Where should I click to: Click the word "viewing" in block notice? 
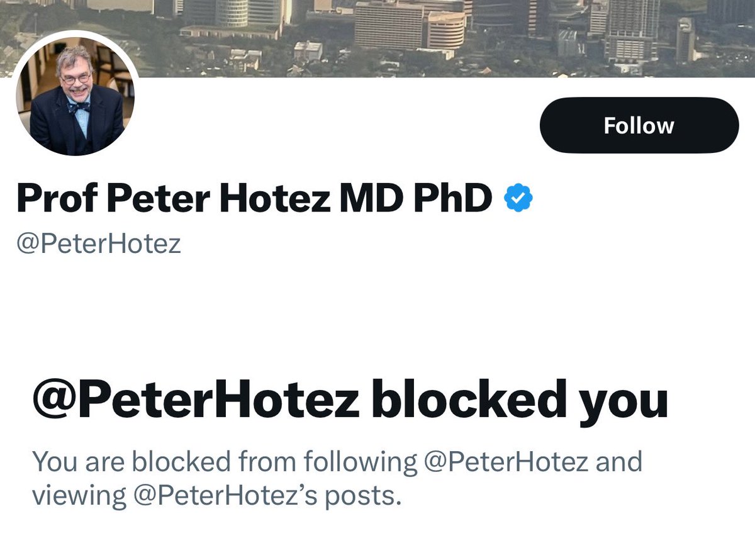pyautogui.click(x=79, y=496)
